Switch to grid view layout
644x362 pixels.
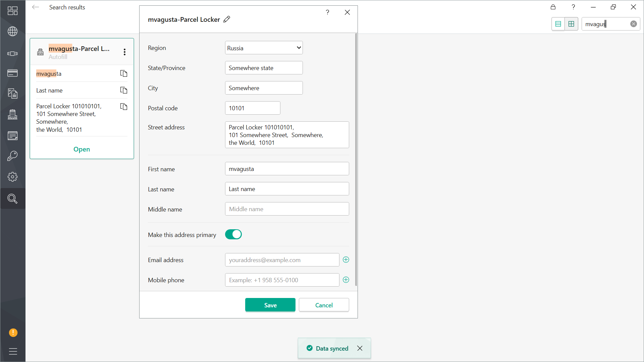(x=571, y=24)
